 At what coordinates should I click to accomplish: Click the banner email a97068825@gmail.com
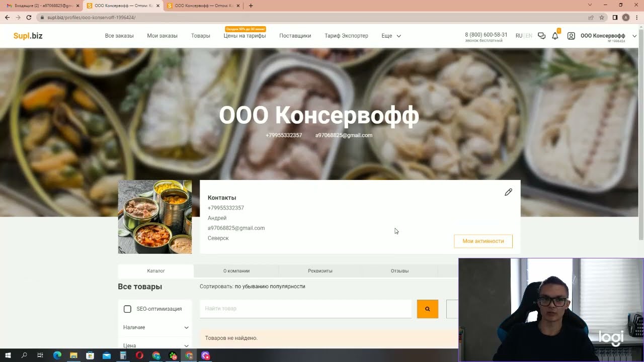[x=344, y=135]
